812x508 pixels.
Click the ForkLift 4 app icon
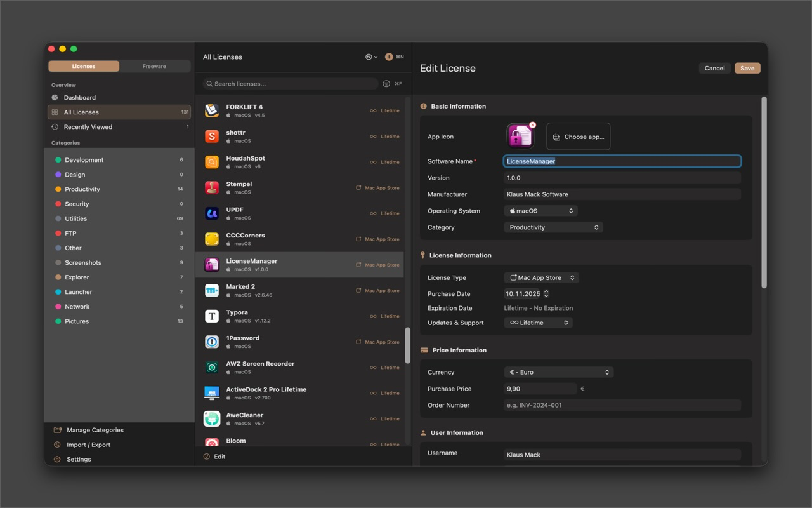click(212, 110)
